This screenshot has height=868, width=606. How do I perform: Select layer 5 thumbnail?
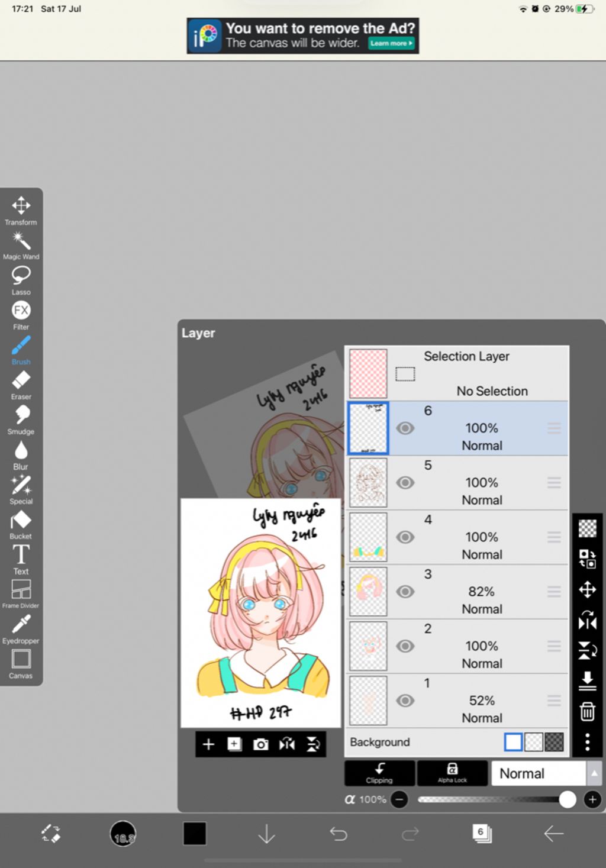[368, 482]
